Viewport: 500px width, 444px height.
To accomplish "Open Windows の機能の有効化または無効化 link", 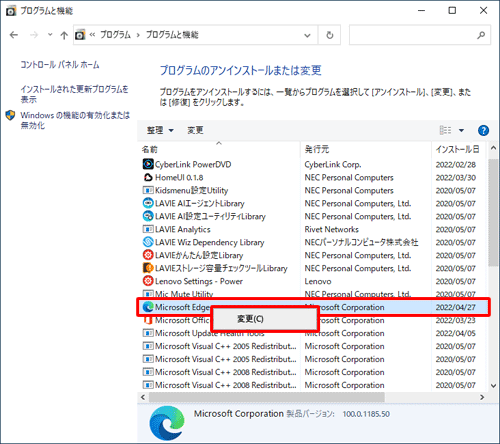I will [x=75, y=120].
